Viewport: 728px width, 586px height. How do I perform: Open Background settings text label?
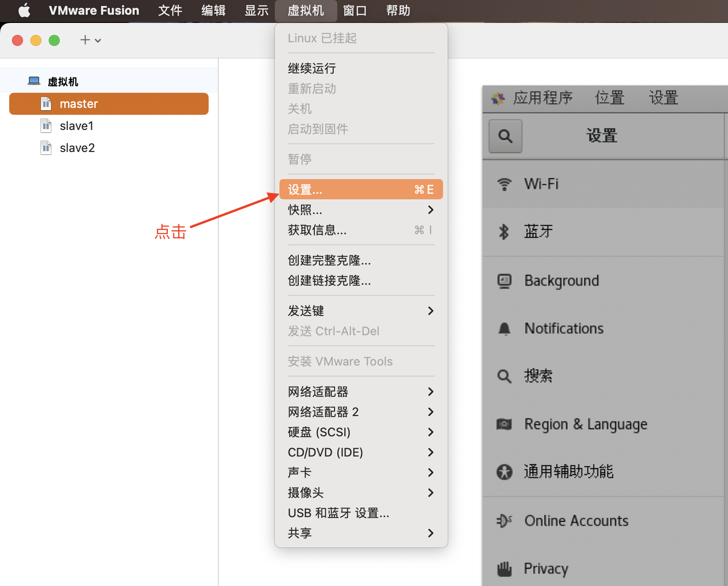click(x=562, y=281)
